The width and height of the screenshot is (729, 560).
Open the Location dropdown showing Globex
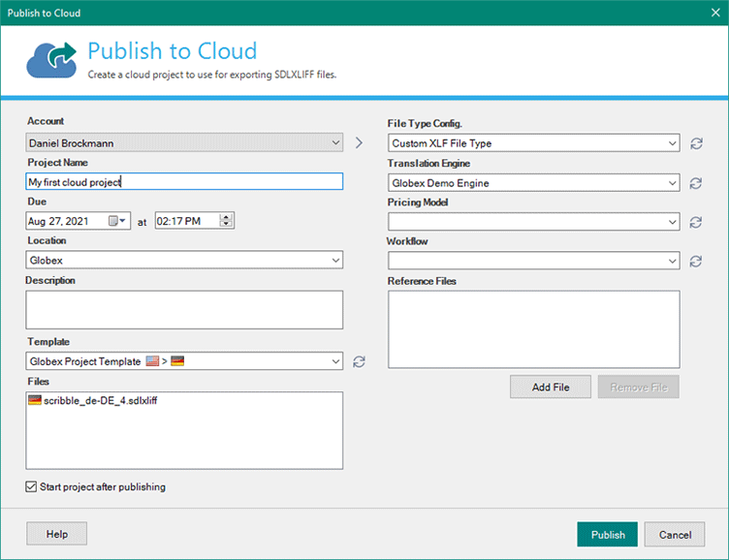tap(335, 260)
